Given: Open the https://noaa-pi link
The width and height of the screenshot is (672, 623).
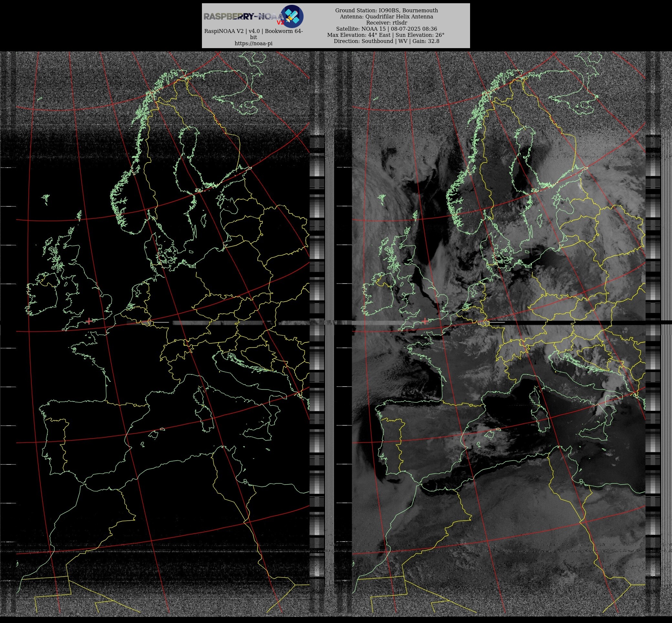Looking at the screenshot, I should pos(254,44).
